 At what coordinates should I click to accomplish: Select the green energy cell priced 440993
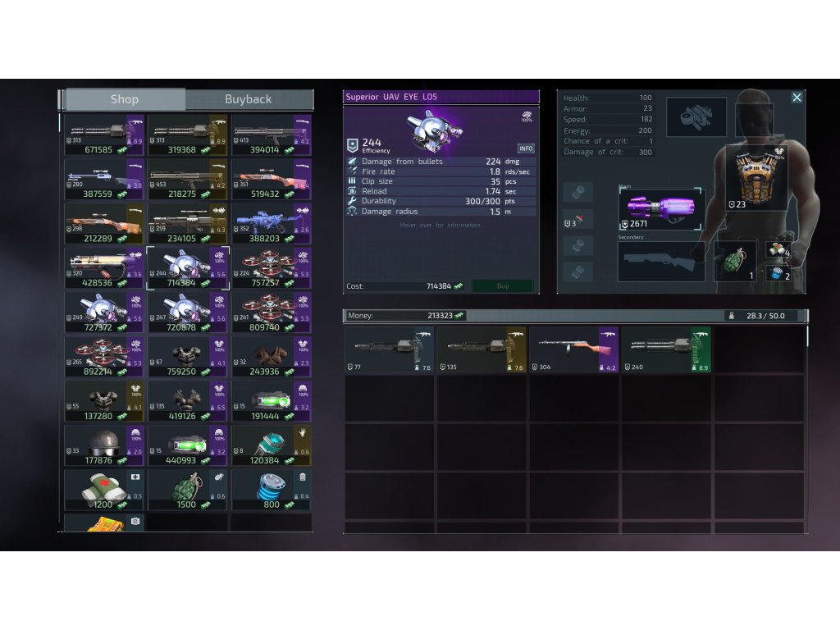click(x=188, y=445)
